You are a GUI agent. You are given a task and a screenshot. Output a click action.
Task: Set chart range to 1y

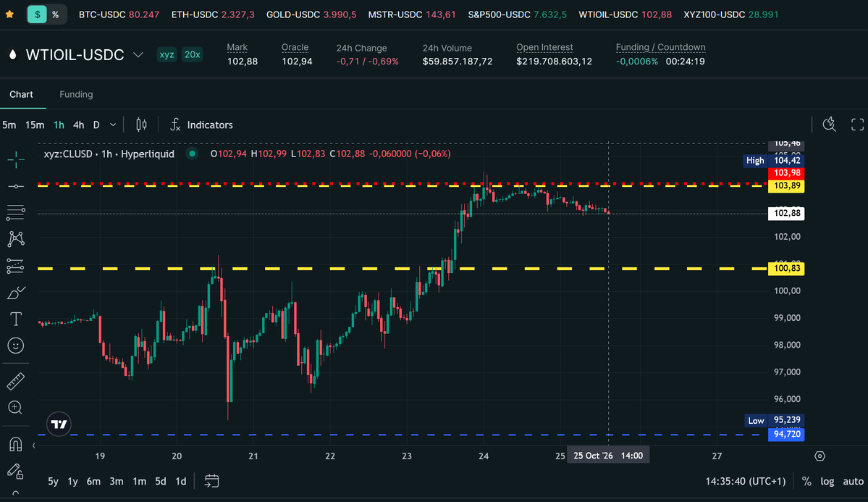click(72, 481)
